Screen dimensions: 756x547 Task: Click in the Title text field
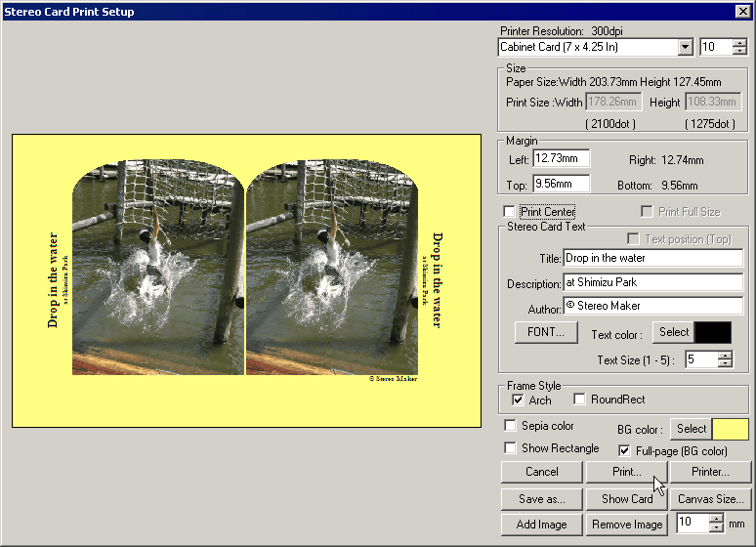point(652,259)
